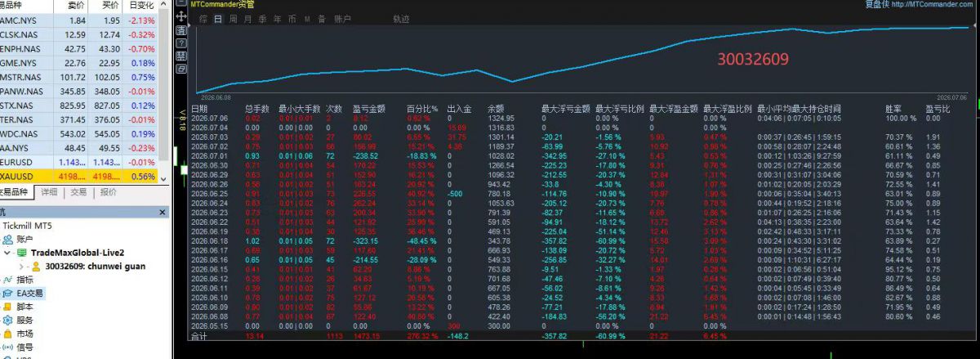The width and height of the screenshot is (980, 359).
Task: Click the red 30032609 account label on chart
Action: (x=753, y=59)
